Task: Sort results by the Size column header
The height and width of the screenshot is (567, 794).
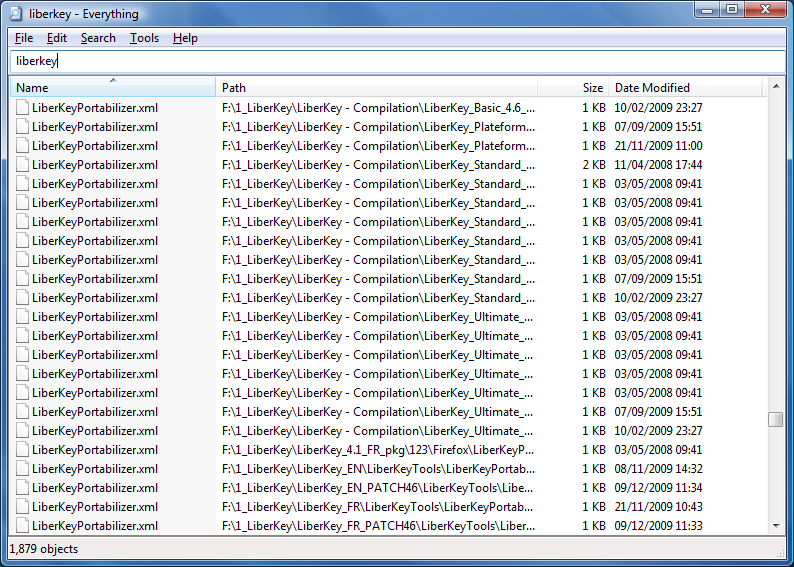Action: [x=573, y=88]
